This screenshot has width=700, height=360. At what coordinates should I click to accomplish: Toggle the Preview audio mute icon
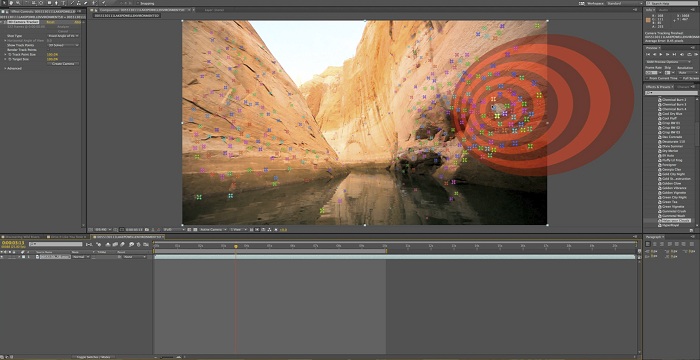(x=682, y=54)
